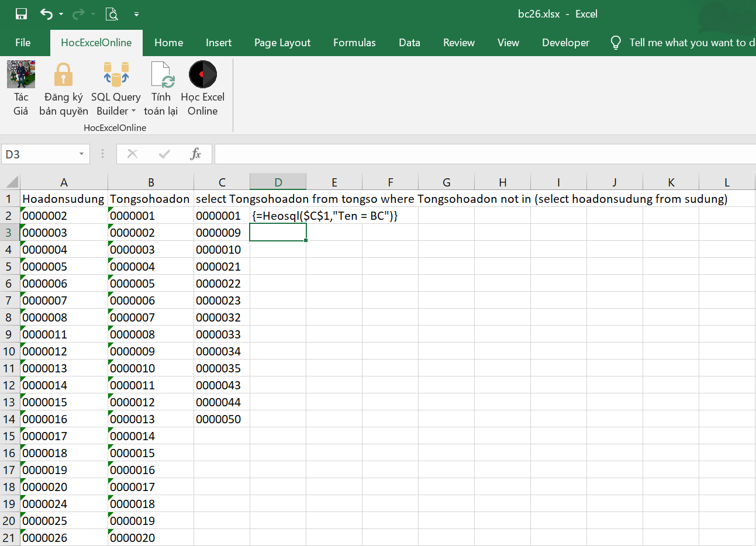Confirm entry with the check mark icon
756x546 pixels.
click(x=164, y=154)
